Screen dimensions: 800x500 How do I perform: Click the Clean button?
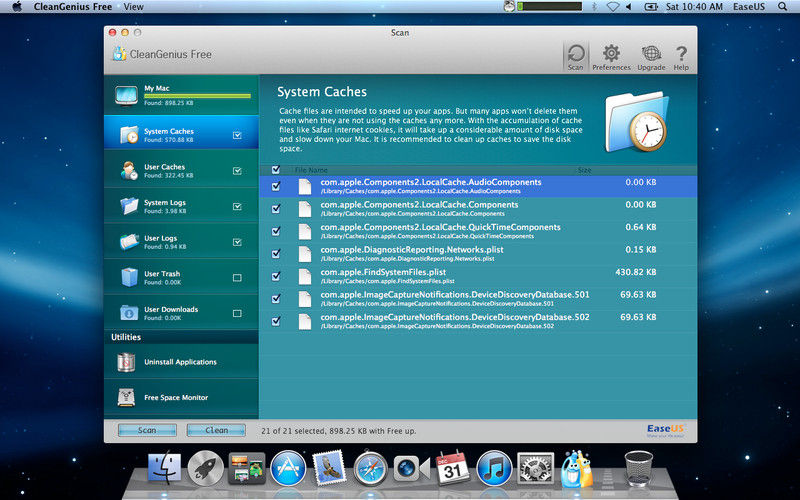click(216, 430)
